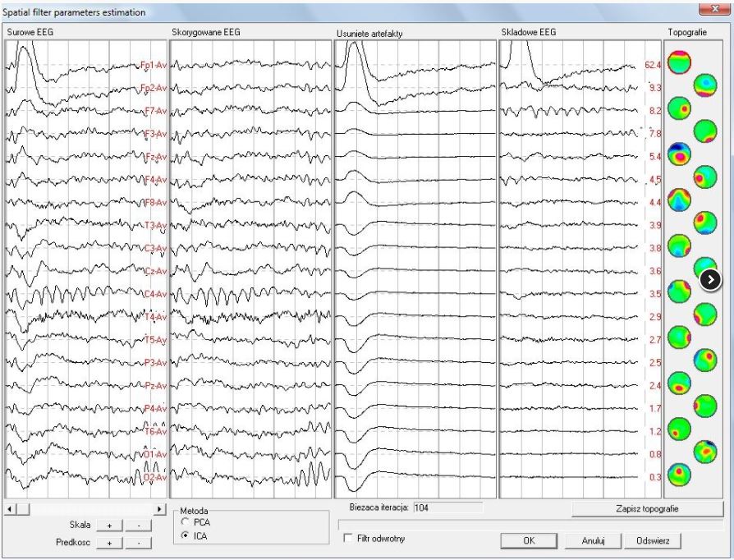Click the Topografie panel heading

point(687,32)
